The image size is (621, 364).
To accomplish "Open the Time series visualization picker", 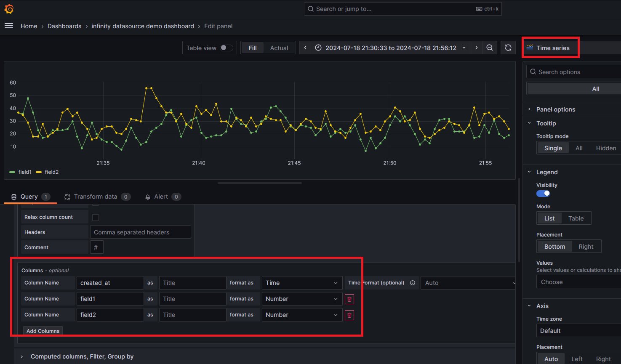I will pos(573,48).
